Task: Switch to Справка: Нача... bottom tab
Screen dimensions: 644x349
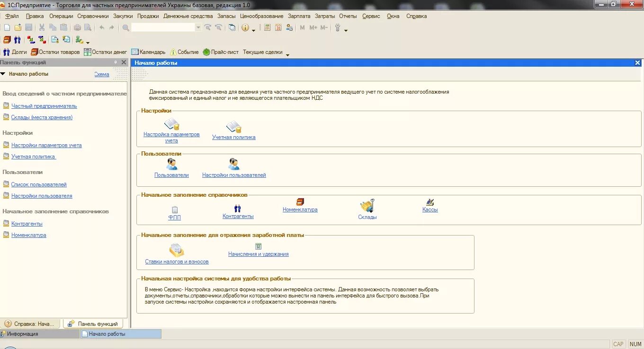Action: tap(31, 324)
